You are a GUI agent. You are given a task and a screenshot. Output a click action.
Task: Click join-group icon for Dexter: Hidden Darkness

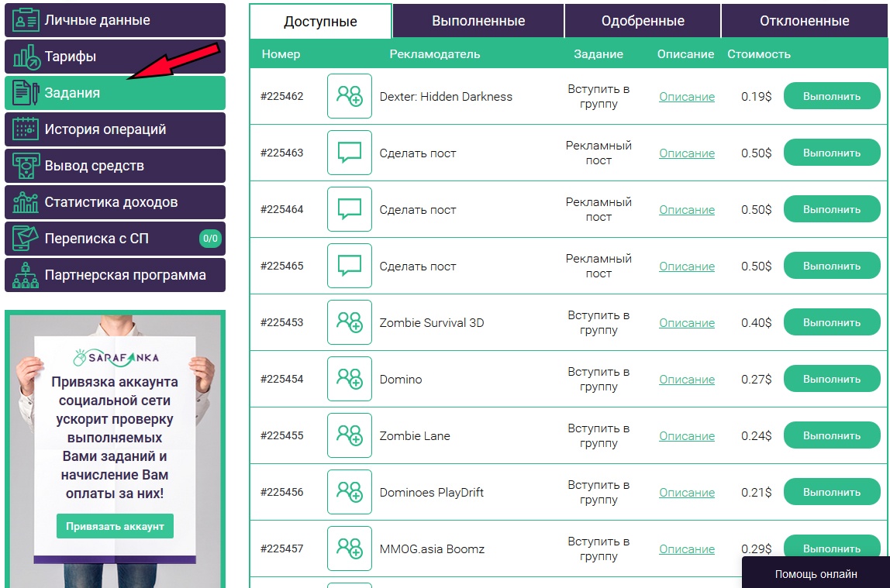point(350,96)
